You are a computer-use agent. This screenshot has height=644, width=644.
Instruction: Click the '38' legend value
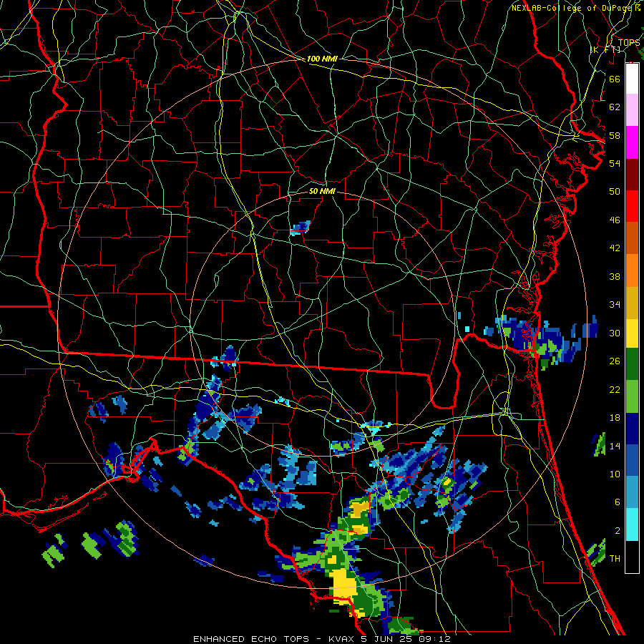[615, 277]
